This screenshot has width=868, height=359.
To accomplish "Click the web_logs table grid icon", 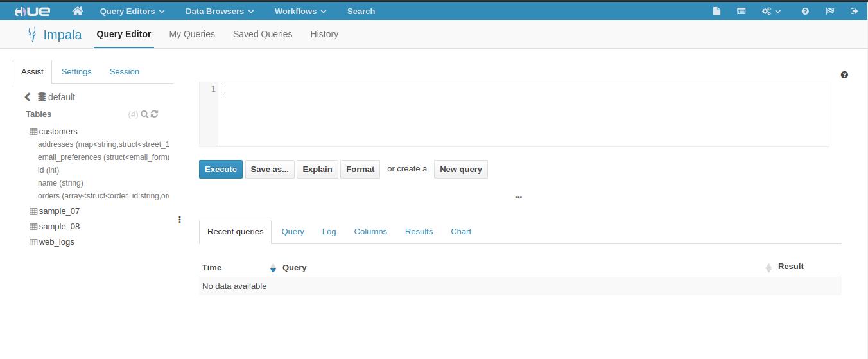I will tap(33, 242).
